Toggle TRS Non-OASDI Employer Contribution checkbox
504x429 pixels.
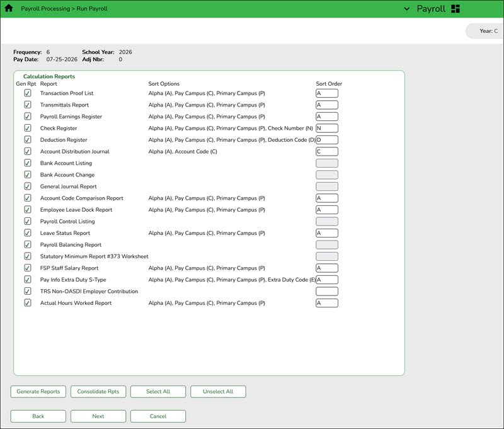[28, 291]
